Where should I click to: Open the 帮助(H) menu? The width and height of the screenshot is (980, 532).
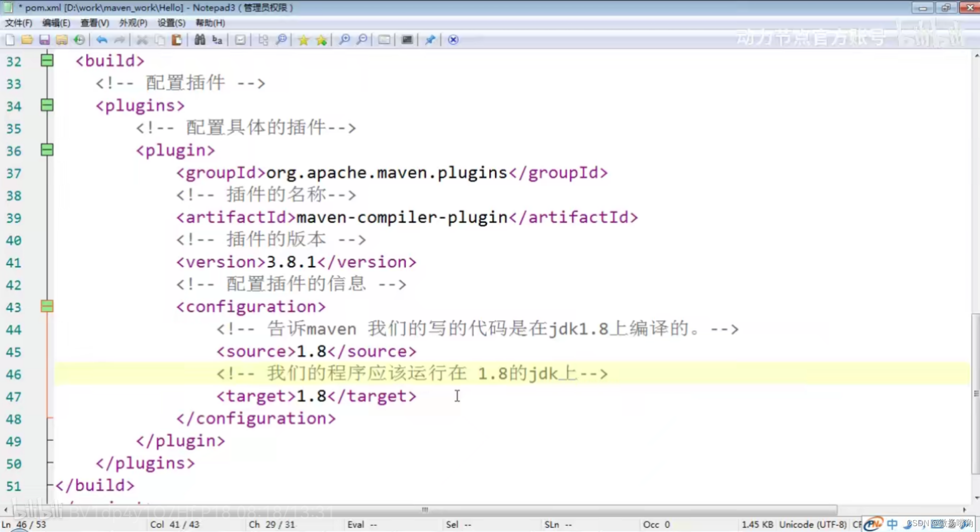tap(210, 23)
